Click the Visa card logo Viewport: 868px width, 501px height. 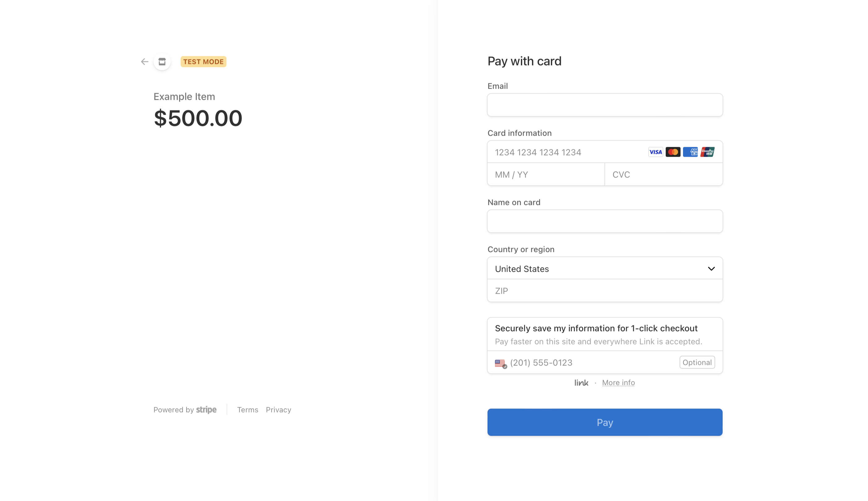click(x=655, y=152)
